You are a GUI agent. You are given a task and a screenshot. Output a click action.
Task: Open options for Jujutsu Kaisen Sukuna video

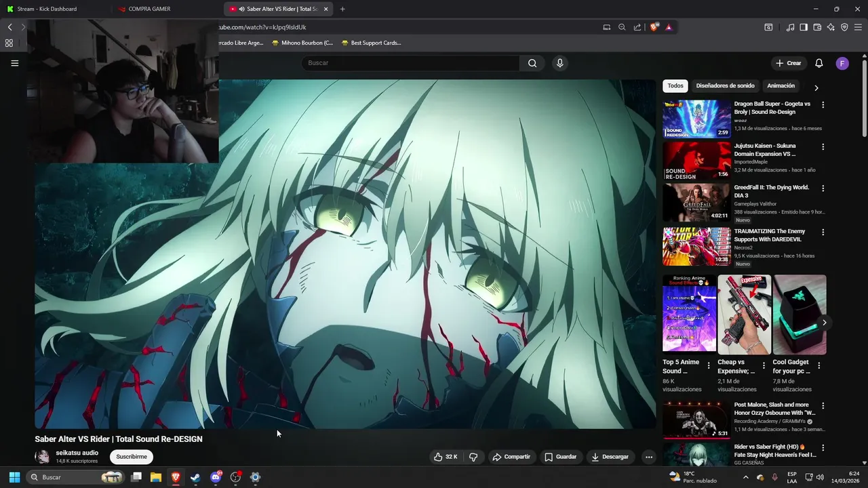(x=823, y=147)
